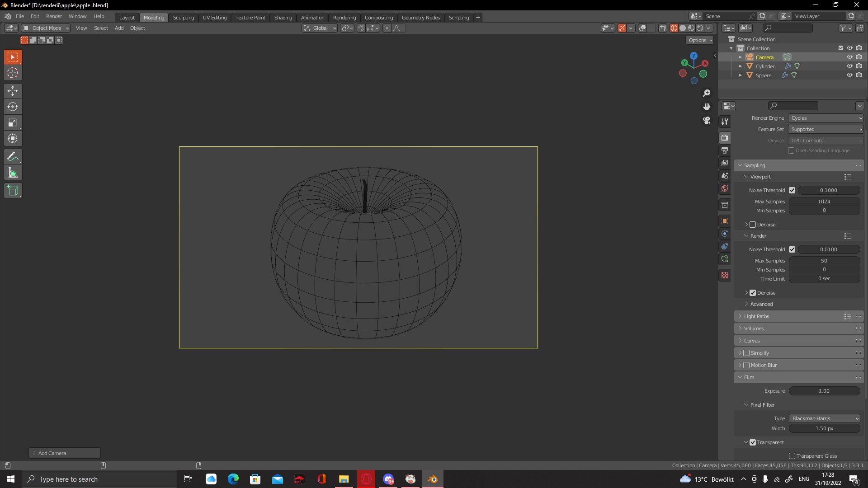
Task: Hide the Cylinder object in viewport
Action: point(849,66)
